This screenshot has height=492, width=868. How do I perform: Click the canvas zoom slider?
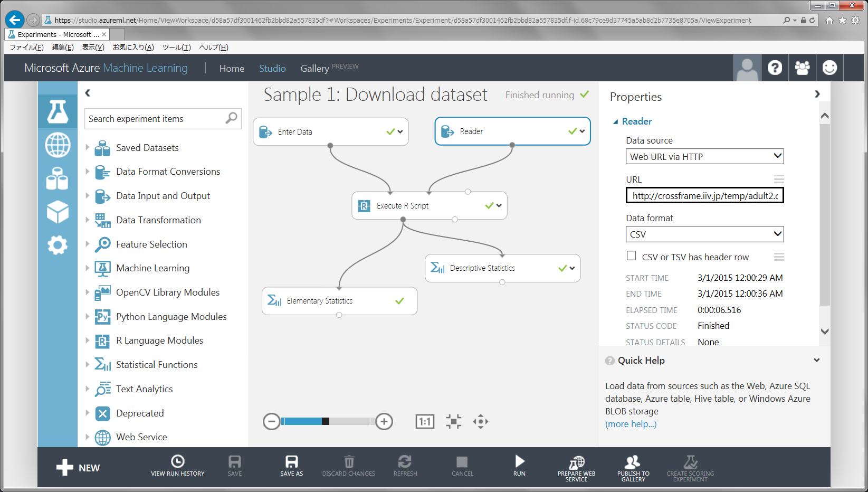point(327,421)
